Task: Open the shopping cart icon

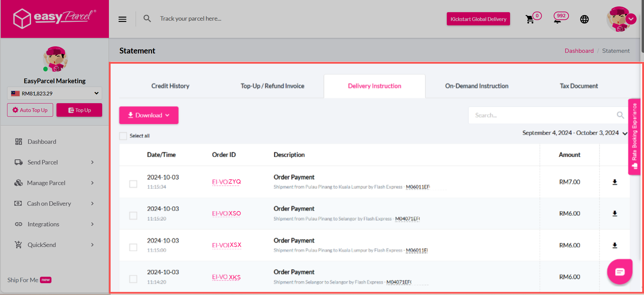Action: [x=530, y=19]
